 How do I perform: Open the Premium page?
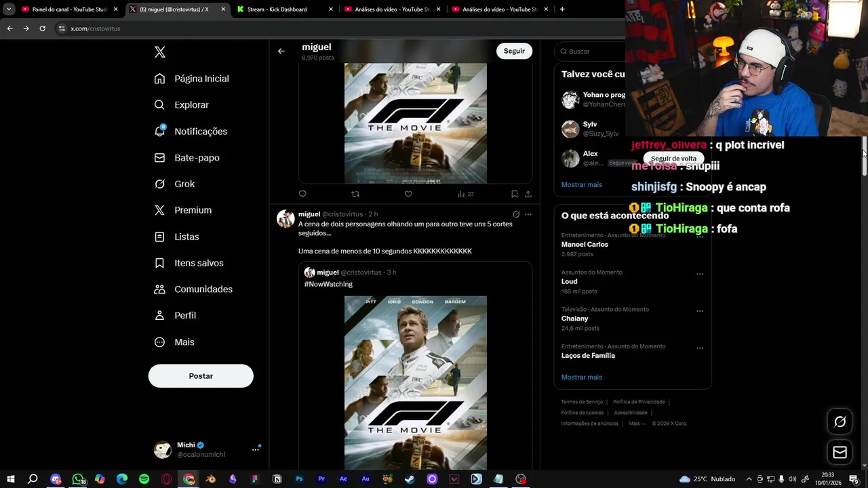[x=183, y=210]
